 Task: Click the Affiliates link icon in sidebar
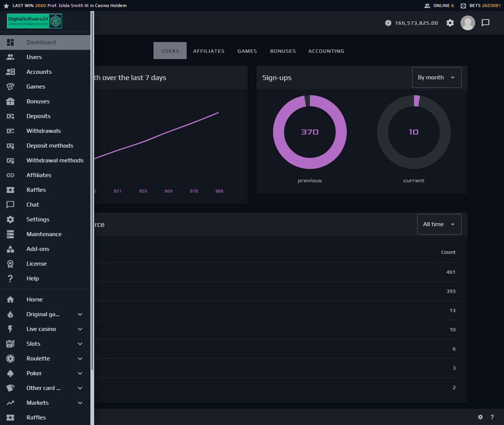click(x=10, y=175)
